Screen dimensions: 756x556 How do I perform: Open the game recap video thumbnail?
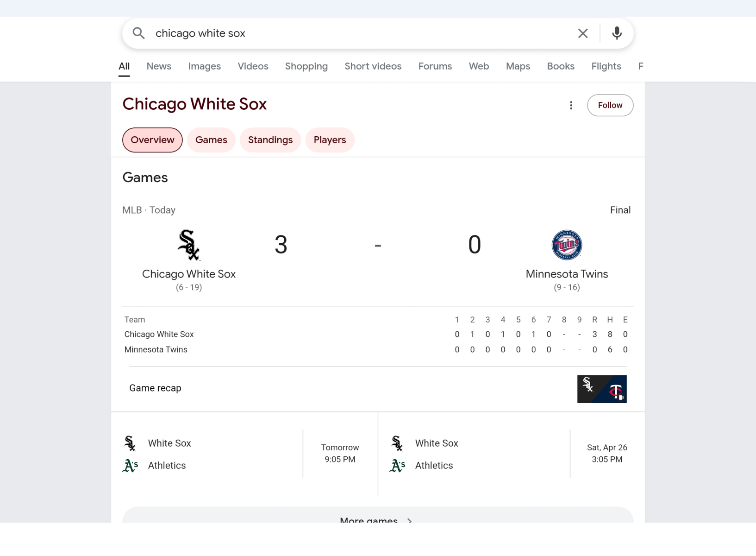pyautogui.click(x=601, y=389)
